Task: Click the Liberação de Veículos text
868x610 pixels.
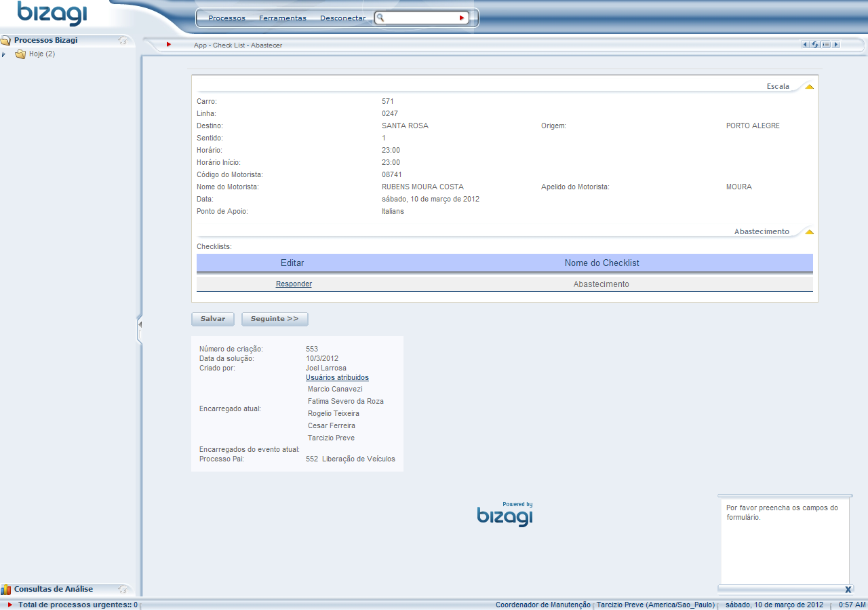Action: click(359, 459)
